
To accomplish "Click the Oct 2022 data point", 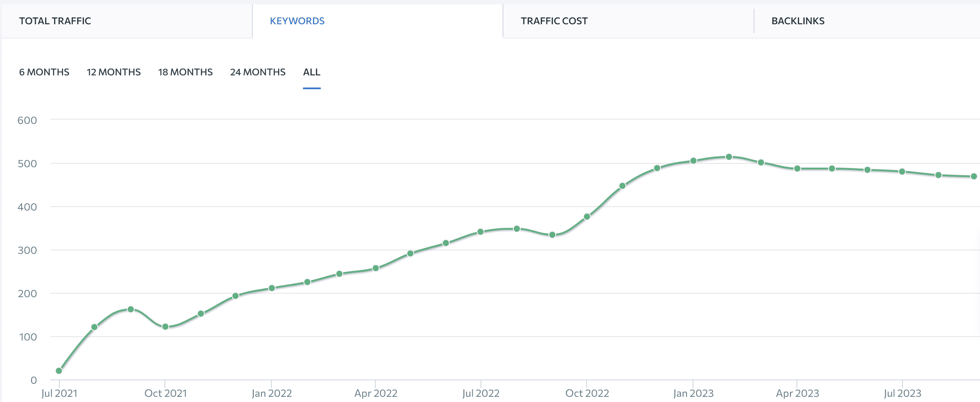I will (587, 217).
